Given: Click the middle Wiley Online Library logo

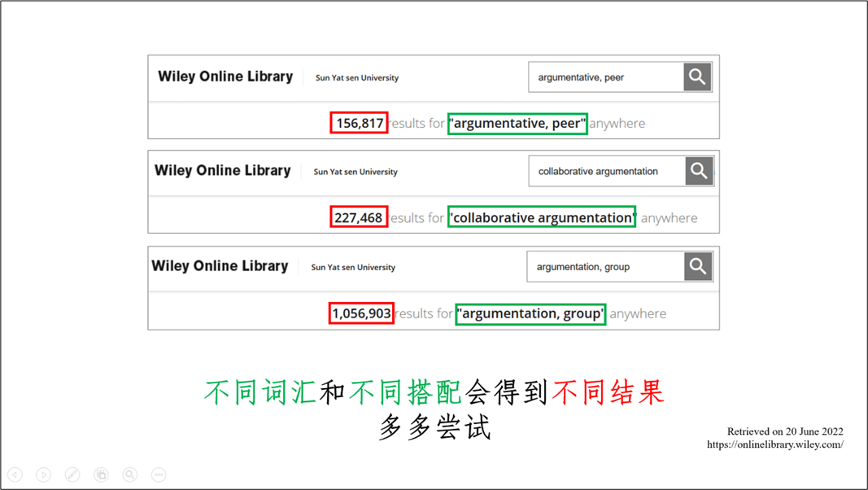Looking at the screenshot, I should (x=223, y=171).
